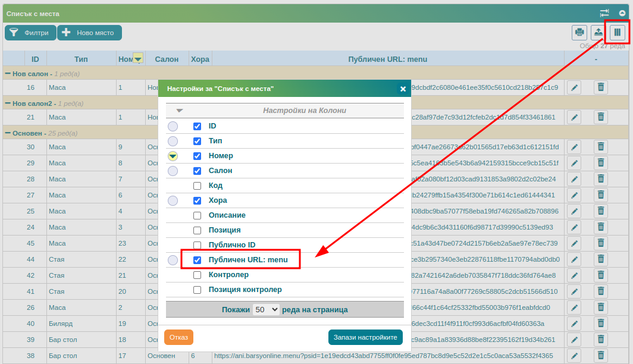Delete row with ID 16
Image resolution: width=633 pixels, height=364 pixels.
tap(601, 87)
